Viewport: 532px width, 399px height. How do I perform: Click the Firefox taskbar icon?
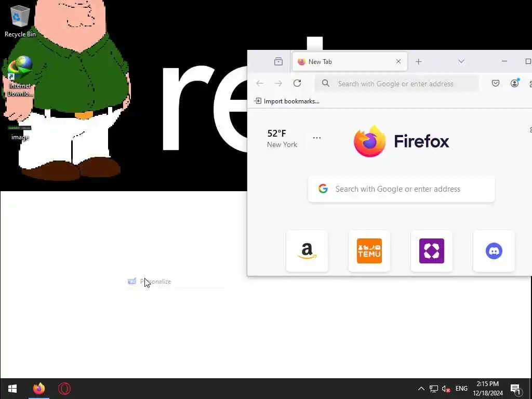pyautogui.click(x=38, y=389)
